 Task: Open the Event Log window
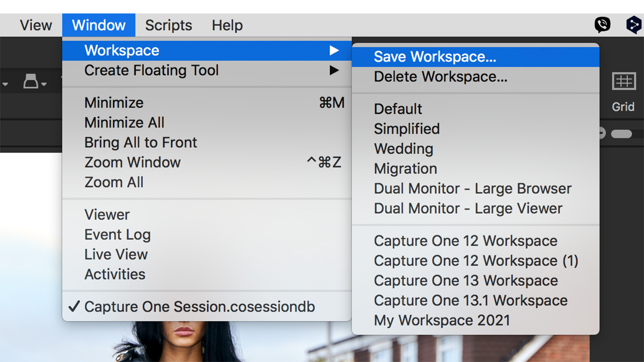pos(117,235)
